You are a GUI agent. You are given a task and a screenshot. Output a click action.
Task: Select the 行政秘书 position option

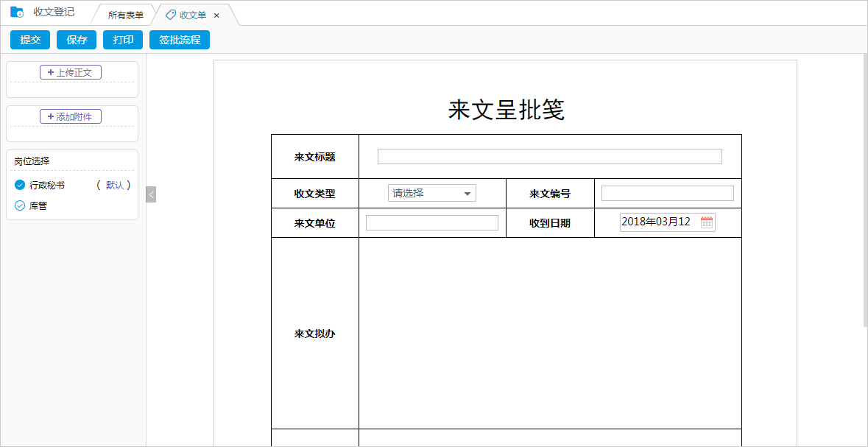(19, 185)
